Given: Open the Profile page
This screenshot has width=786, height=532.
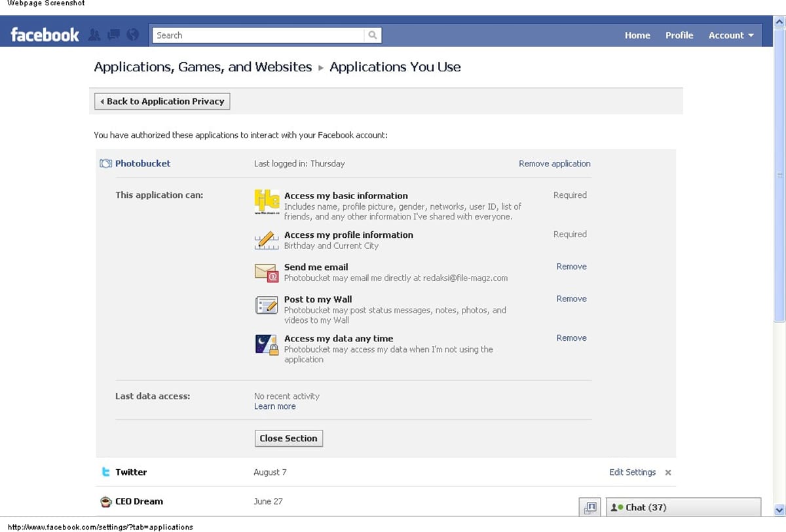Looking at the screenshot, I should point(679,35).
